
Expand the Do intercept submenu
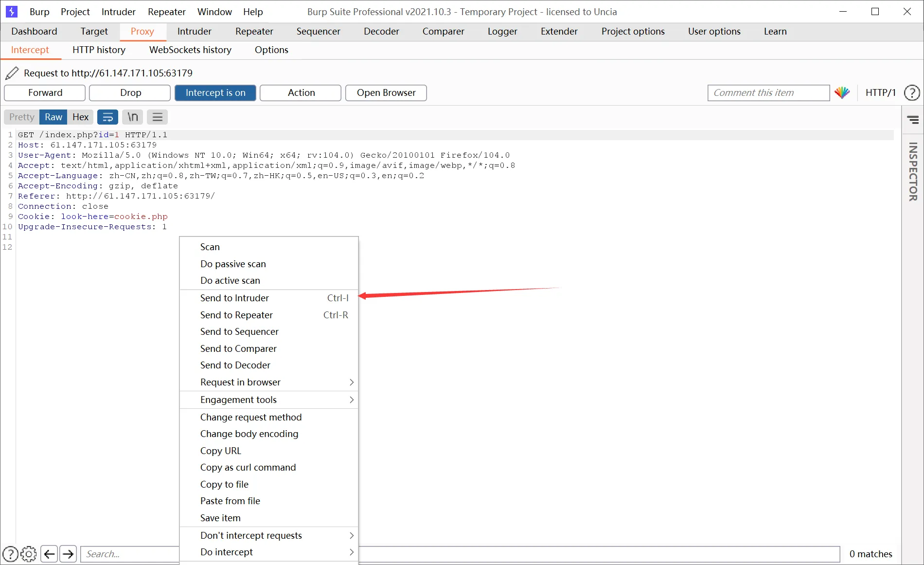[269, 552]
